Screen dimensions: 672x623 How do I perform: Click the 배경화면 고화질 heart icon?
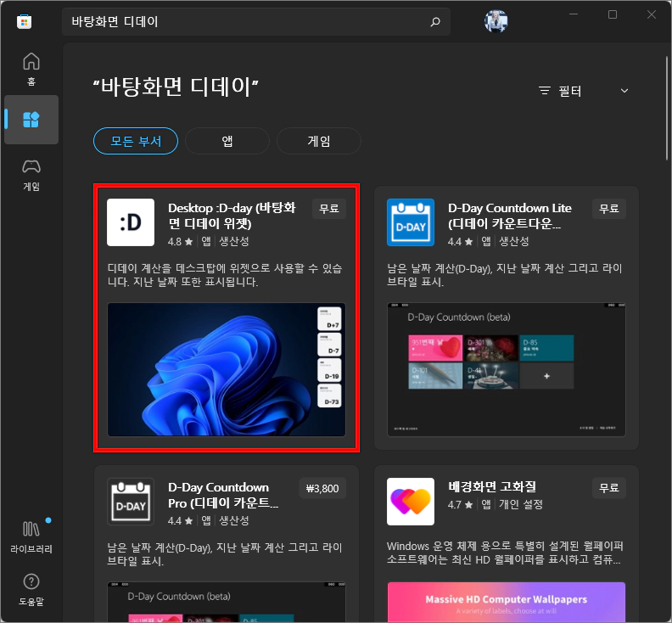[x=411, y=502]
